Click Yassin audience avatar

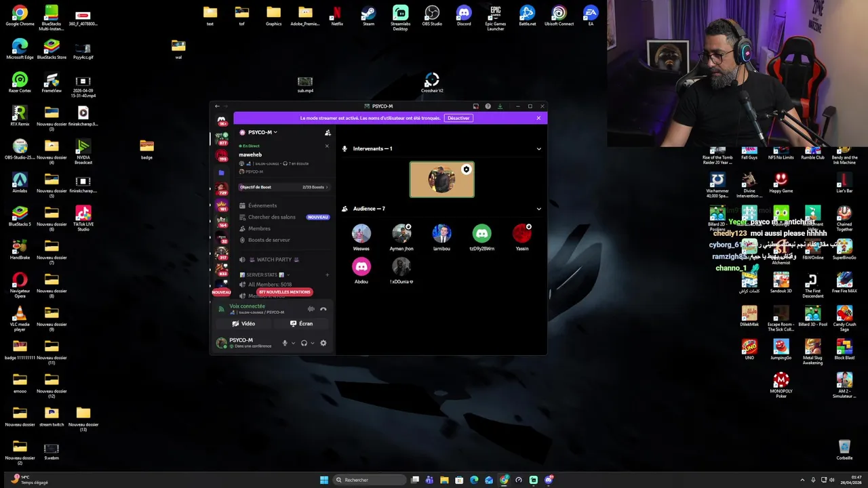(x=522, y=233)
